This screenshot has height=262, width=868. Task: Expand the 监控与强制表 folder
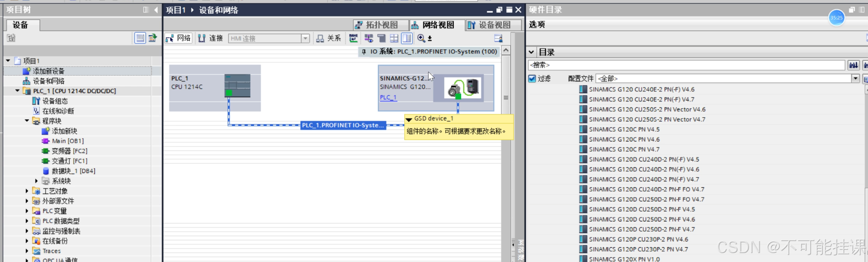tap(27, 231)
